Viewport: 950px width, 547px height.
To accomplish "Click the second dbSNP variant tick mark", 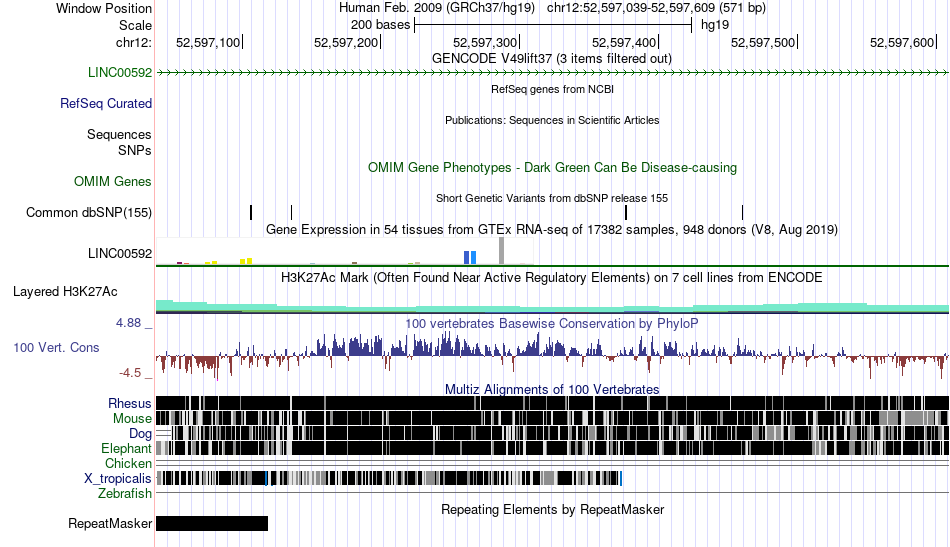I will click(x=291, y=213).
